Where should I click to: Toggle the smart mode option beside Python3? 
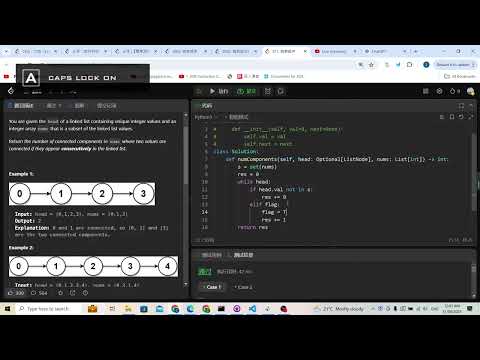(x=236, y=117)
